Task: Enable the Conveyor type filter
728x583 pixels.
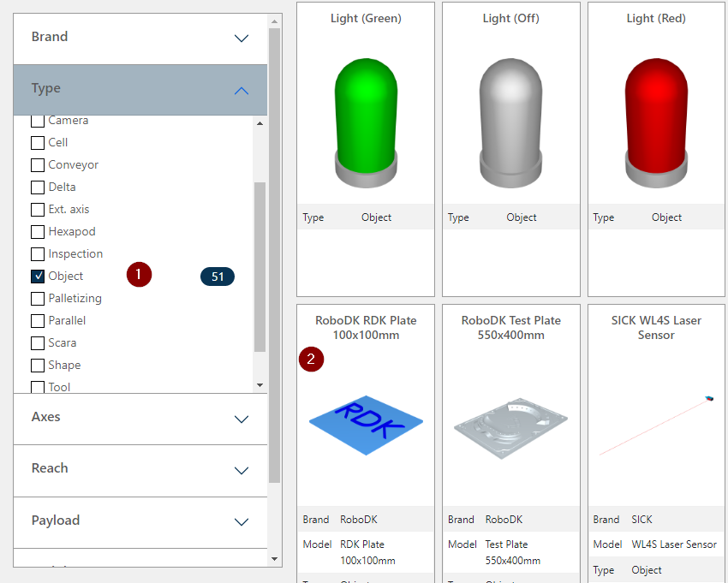Action: (38, 164)
